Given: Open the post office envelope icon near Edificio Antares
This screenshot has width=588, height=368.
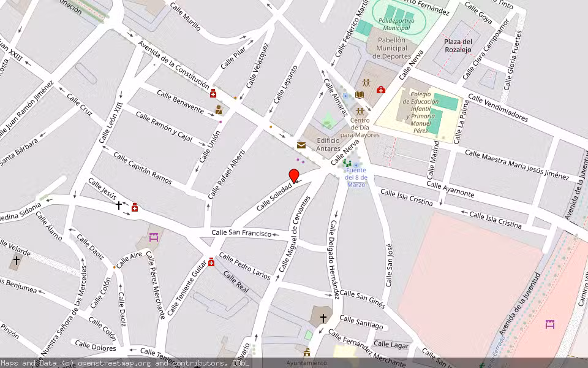Looking at the screenshot, I should click(x=301, y=145).
